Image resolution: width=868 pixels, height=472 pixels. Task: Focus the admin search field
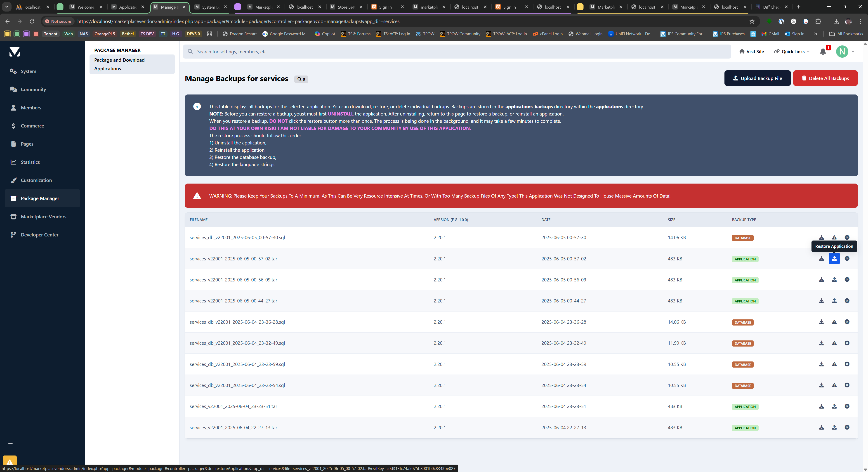point(457,52)
